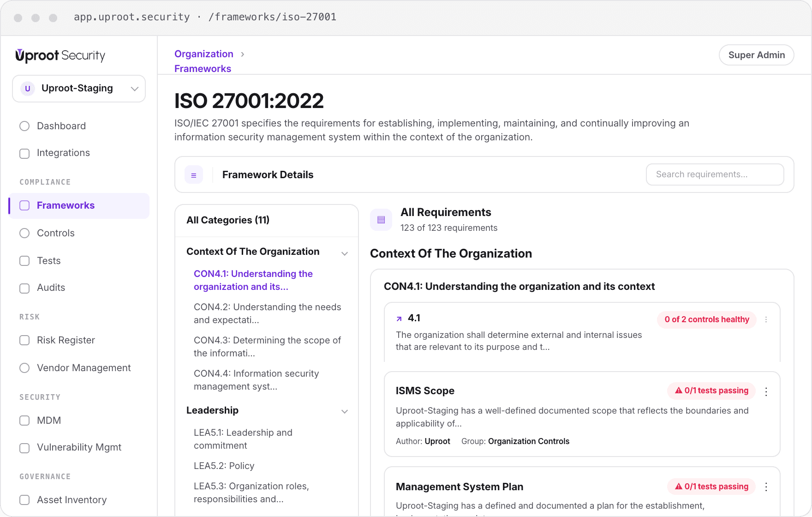Select CON4.4 Information security management item

[x=257, y=380]
